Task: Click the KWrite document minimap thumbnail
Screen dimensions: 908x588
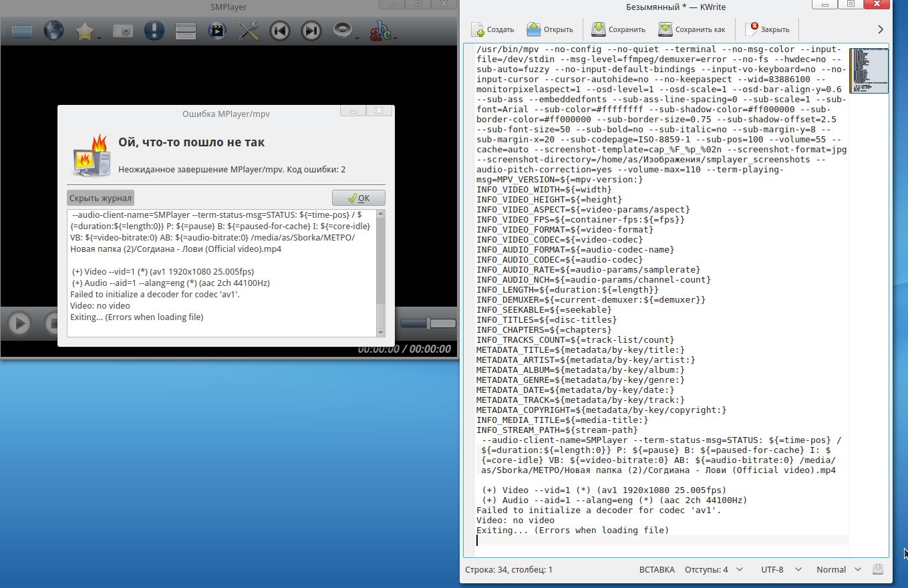Action: 868,70
